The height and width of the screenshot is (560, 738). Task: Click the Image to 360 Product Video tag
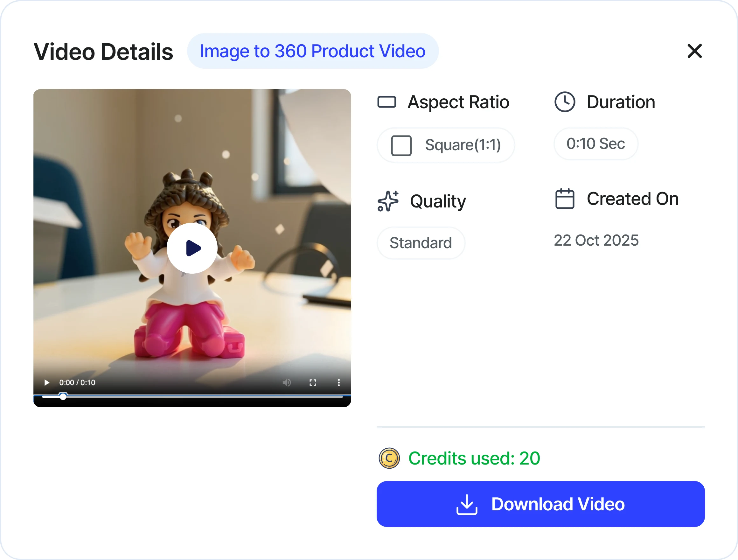pos(313,51)
